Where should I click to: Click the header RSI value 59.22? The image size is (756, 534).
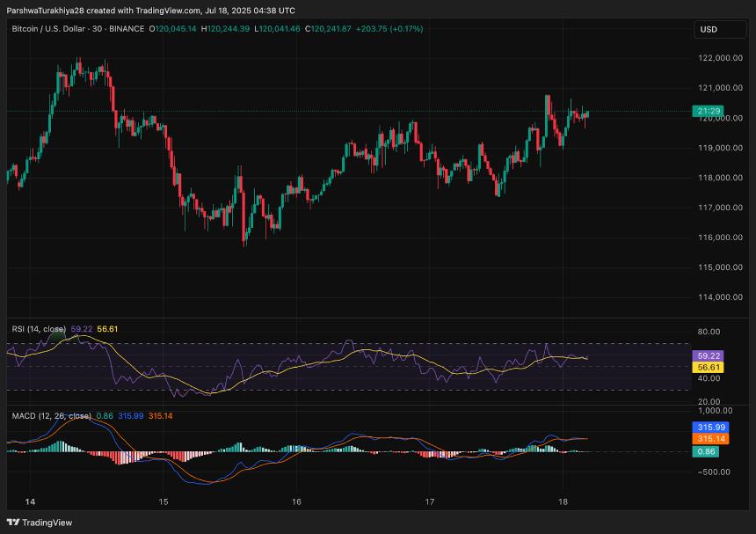point(82,329)
